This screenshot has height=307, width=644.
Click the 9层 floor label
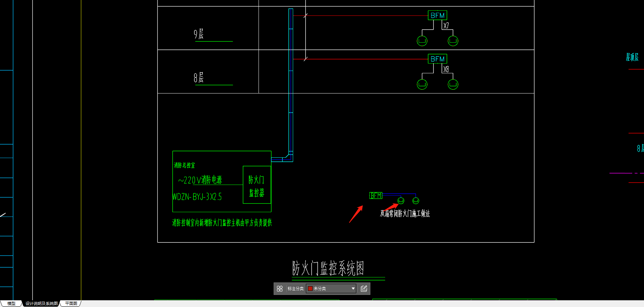[x=199, y=34]
